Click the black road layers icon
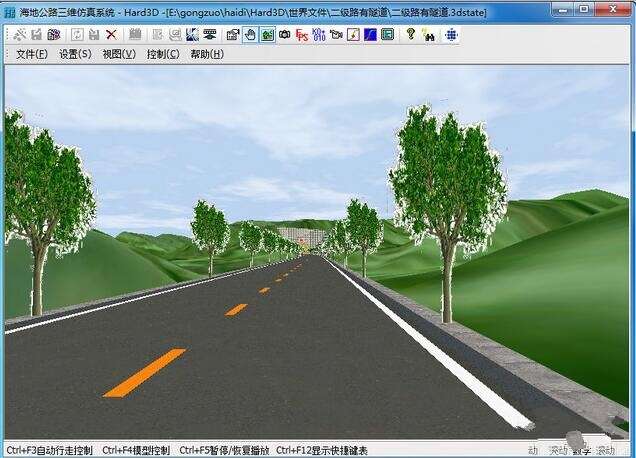This screenshot has height=458, width=636. (x=210, y=35)
